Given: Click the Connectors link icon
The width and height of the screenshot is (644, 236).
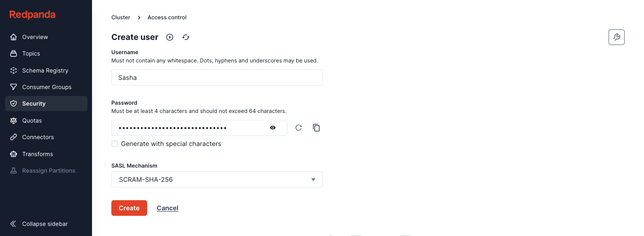Looking at the screenshot, I should 14,137.
